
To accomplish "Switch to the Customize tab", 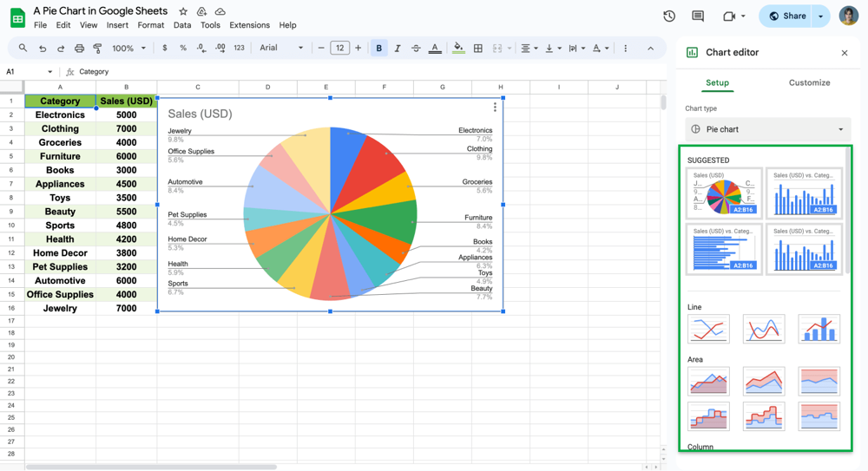I will (x=809, y=82).
